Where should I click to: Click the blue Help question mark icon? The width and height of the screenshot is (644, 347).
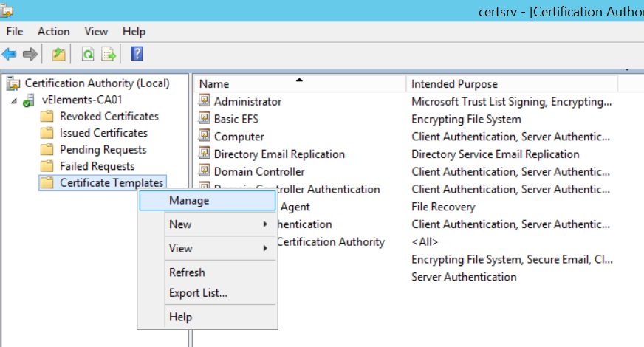coord(137,54)
